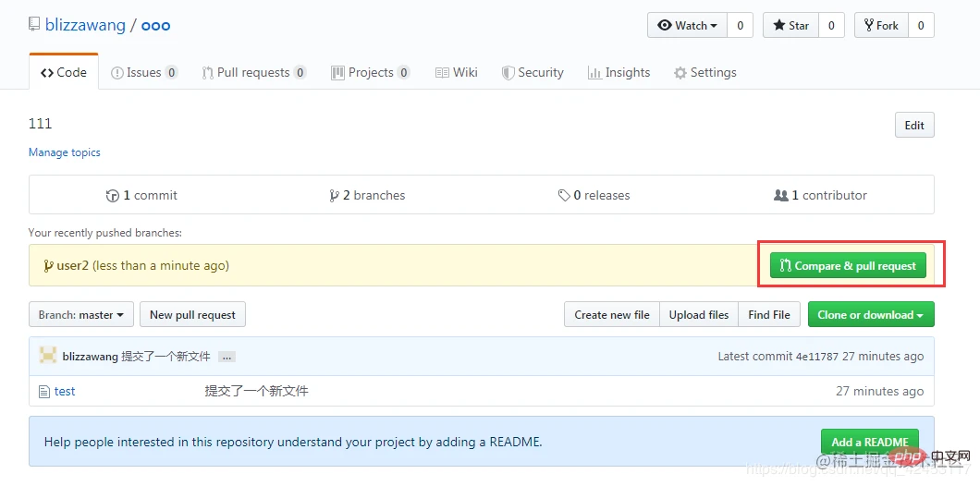Star the repository
Viewport: 980px width, 486px height.
tap(790, 26)
